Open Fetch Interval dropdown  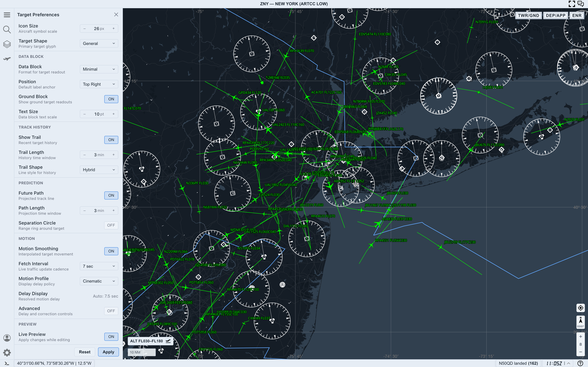99,266
